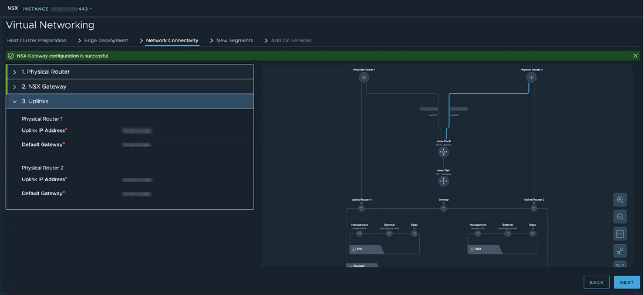
Task: Click the collapse arrows fit-to-view icon
Action: point(620,251)
